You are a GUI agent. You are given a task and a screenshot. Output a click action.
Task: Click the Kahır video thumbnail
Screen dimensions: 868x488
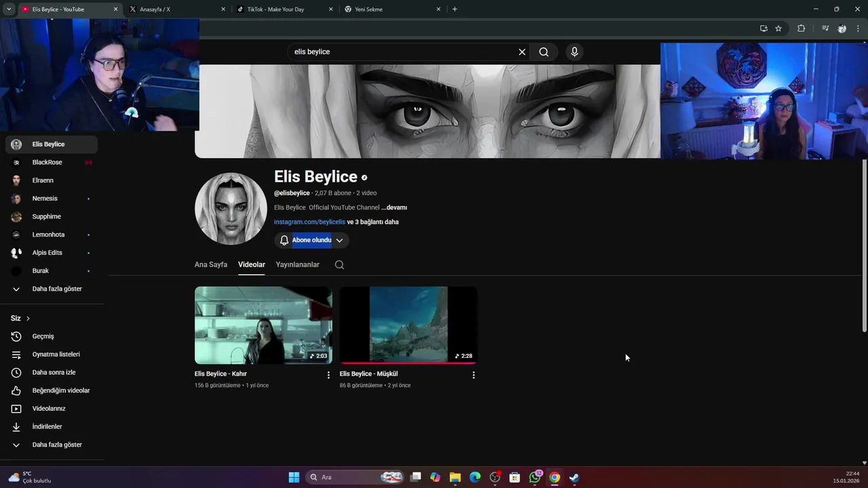pyautogui.click(x=263, y=325)
